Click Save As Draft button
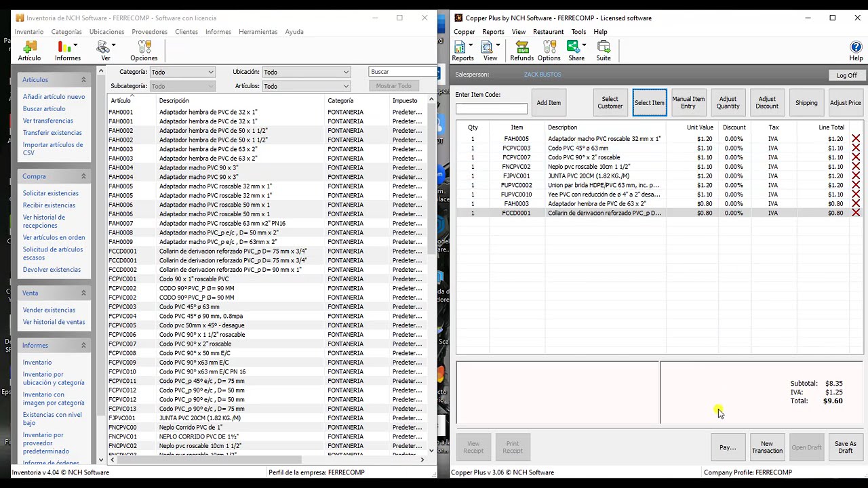 [x=846, y=447]
